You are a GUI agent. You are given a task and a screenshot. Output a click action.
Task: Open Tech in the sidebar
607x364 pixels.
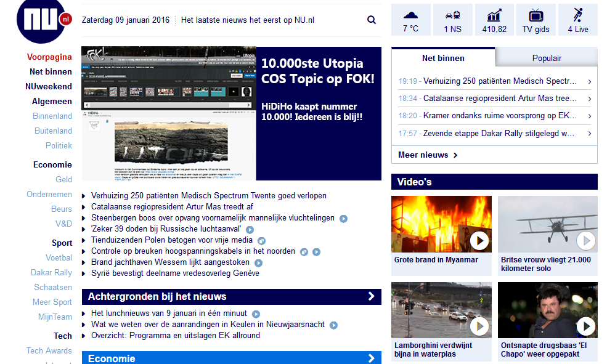[x=63, y=336]
